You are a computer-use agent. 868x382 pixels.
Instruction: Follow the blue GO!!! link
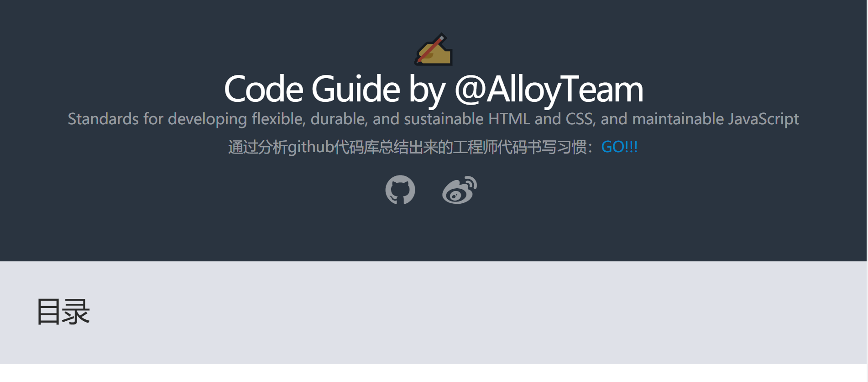619,147
